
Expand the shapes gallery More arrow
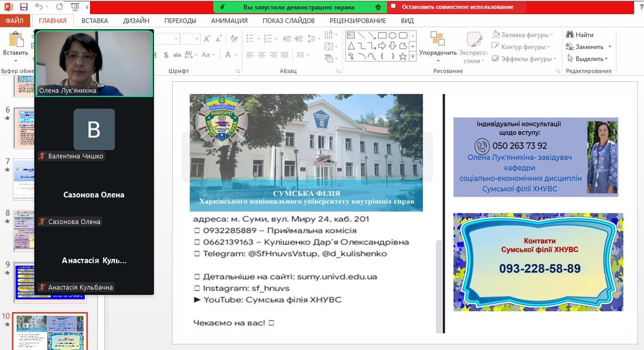(412, 57)
